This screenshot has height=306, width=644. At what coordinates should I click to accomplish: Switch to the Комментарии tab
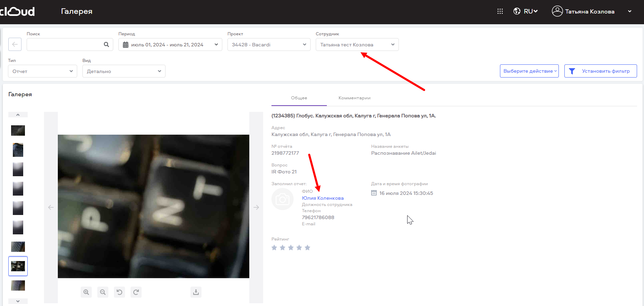coord(354,98)
